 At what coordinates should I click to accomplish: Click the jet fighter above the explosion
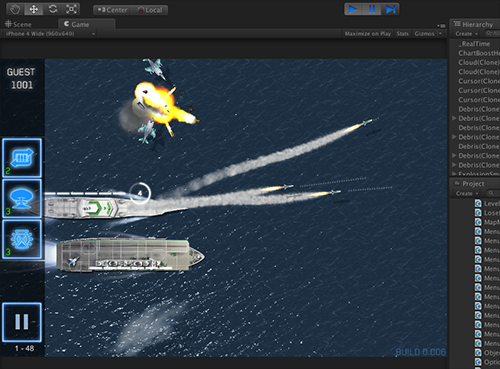[154, 68]
